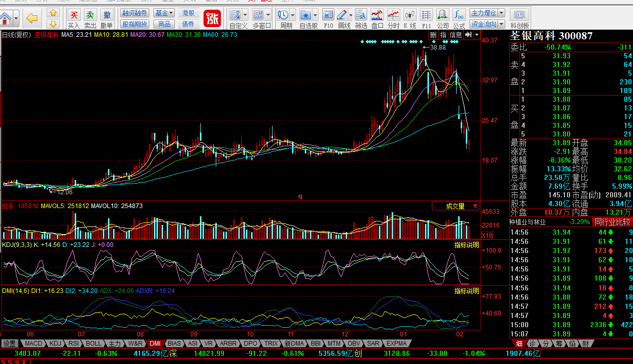This screenshot has height=364, width=633.
Task: Click the red 涨 icon
Action: 212,18
